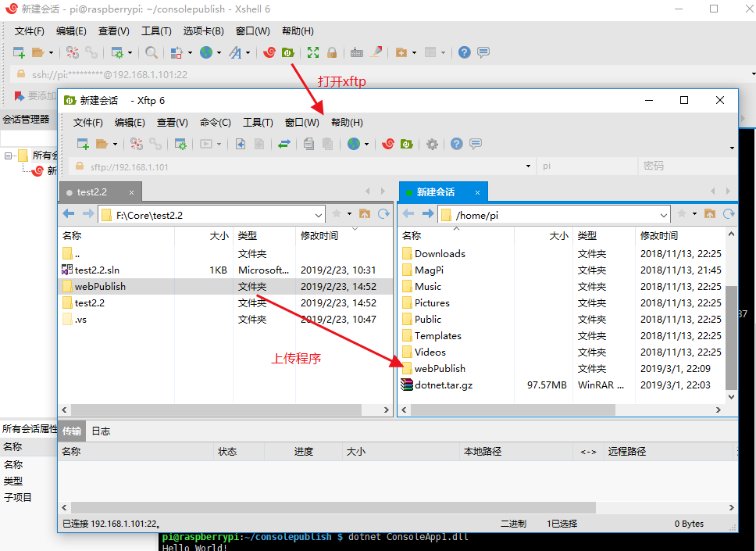Viewport: 756px width, 551px height.
Task: Select the Downloads folder in remote pane
Action: click(x=562, y=254)
